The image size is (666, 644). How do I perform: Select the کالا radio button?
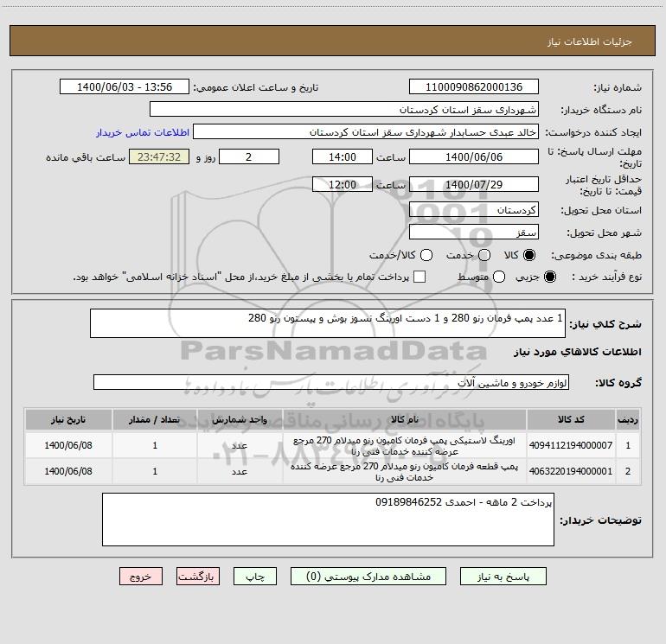pos(529,255)
